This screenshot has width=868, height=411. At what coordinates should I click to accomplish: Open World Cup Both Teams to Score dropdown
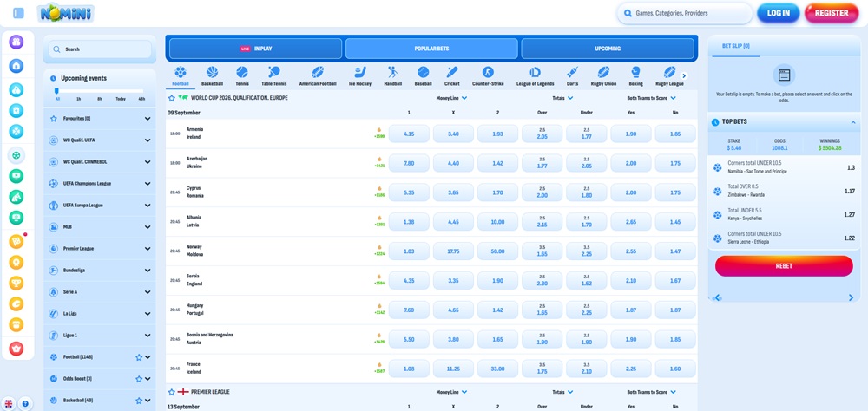tap(652, 98)
